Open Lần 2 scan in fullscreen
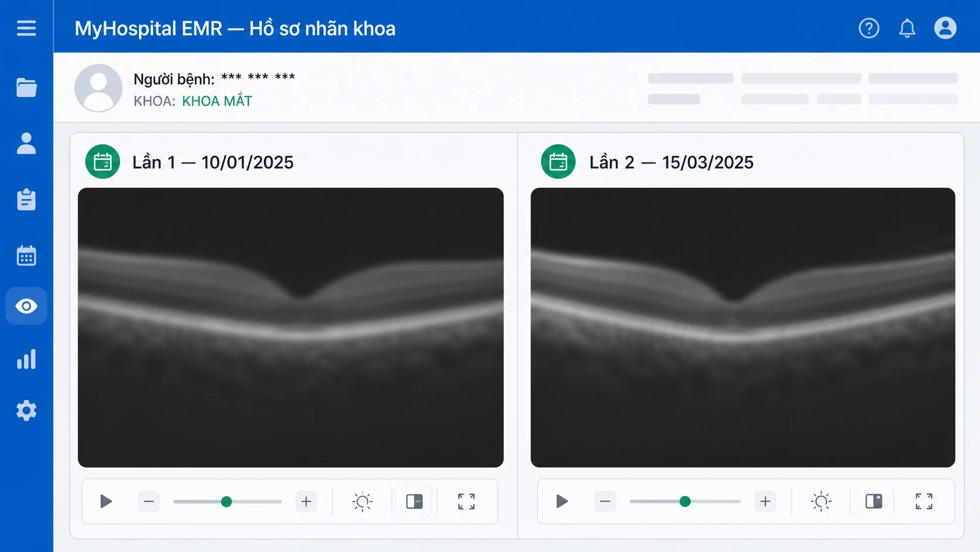Viewport: 980px width, 552px height. click(924, 502)
